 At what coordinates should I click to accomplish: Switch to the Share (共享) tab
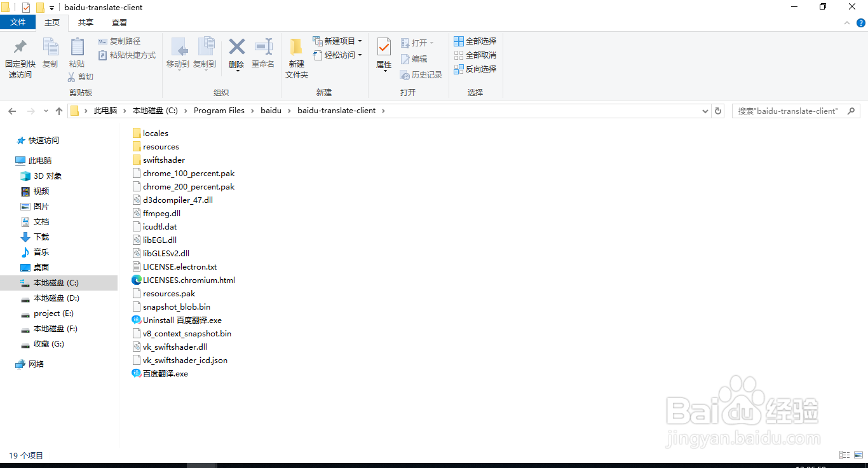86,22
